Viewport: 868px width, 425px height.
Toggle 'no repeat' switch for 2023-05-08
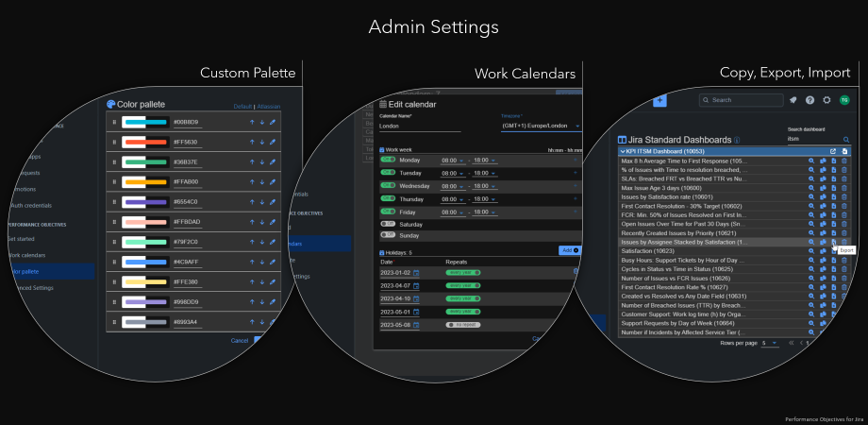point(463,325)
